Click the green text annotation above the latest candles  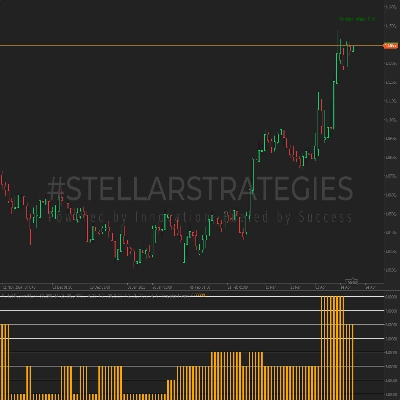(357, 19)
